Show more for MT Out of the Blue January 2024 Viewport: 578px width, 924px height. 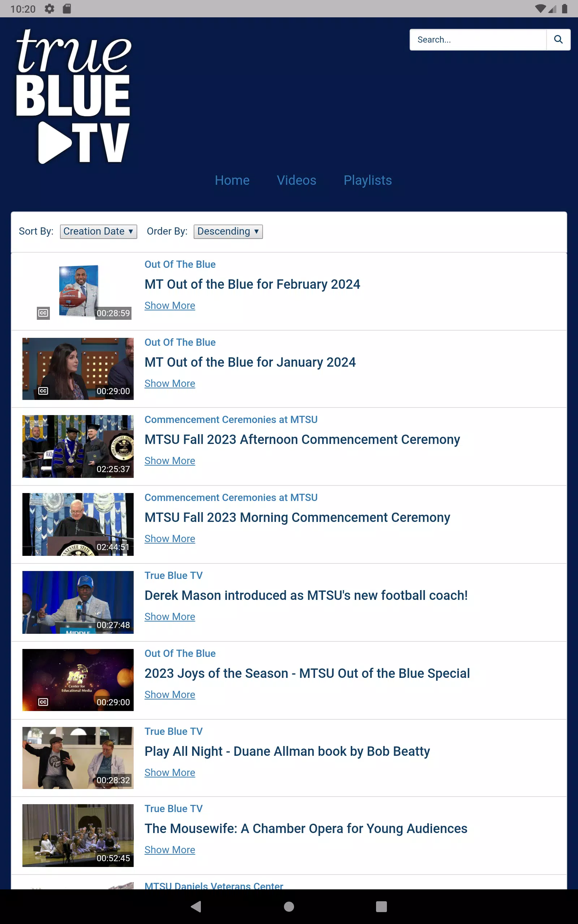tap(170, 383)
